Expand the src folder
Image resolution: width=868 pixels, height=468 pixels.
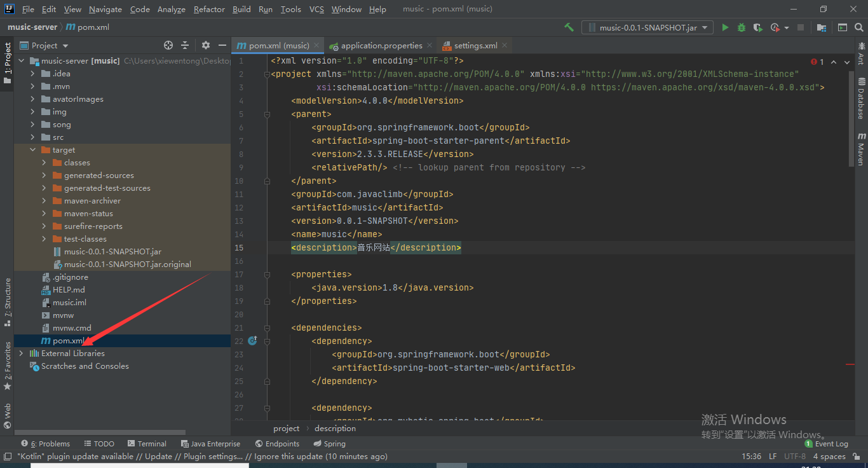click(33, 137)
